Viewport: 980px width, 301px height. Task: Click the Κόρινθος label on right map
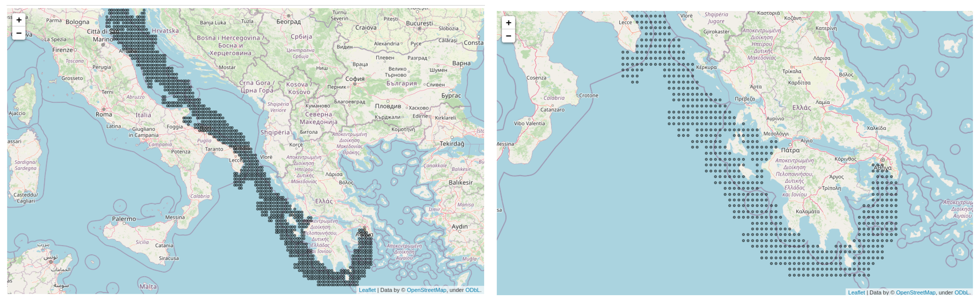(x=845, y=159)
